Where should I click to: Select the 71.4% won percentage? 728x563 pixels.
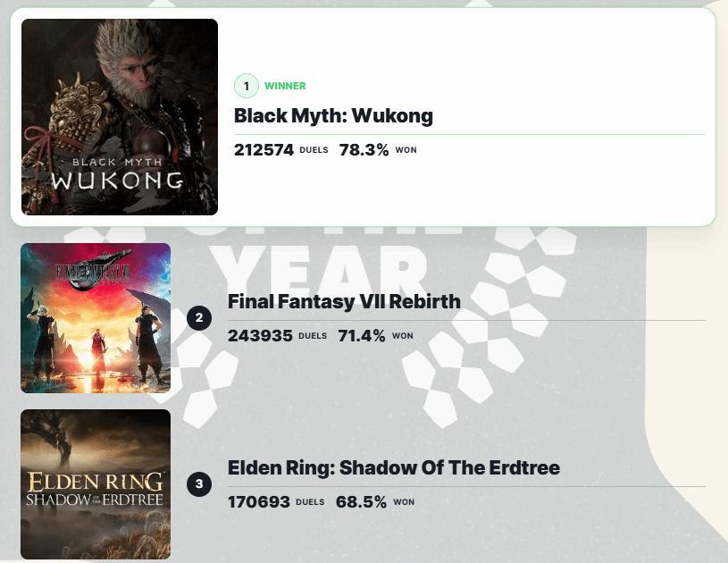(362, 336)
